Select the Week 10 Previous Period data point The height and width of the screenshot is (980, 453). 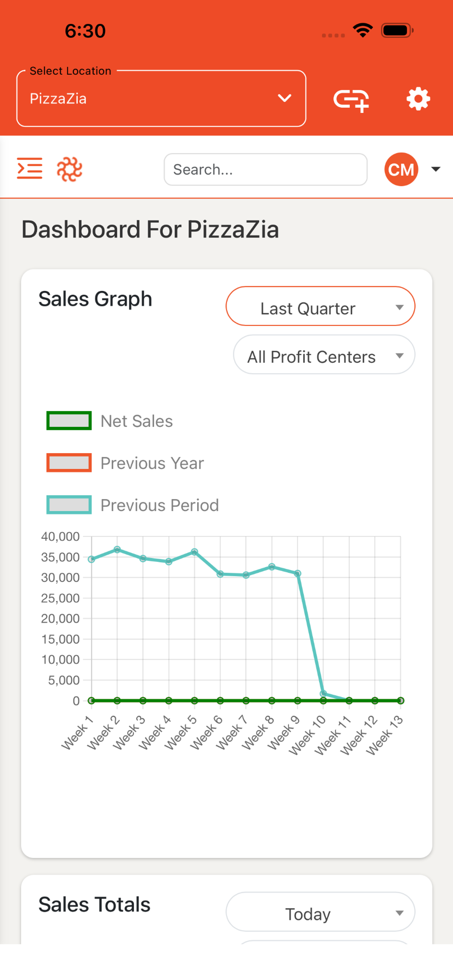[x=323, y=693]
